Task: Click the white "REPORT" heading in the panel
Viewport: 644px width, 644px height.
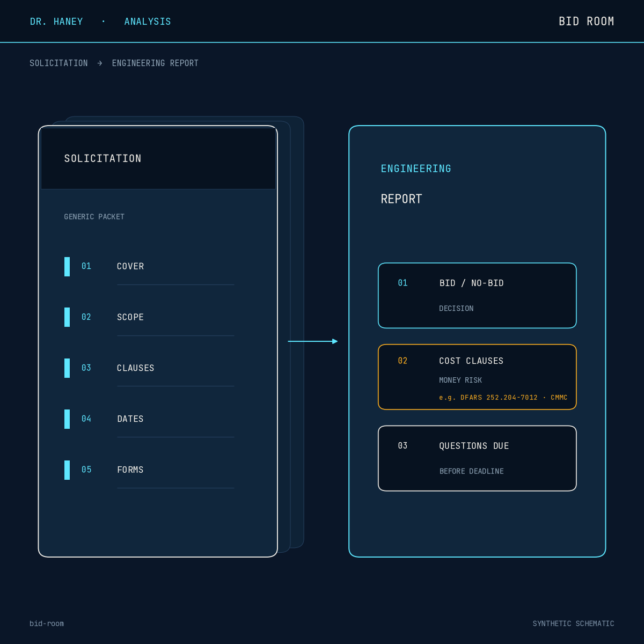Action: pyautogui.click(x=401, y=199)
